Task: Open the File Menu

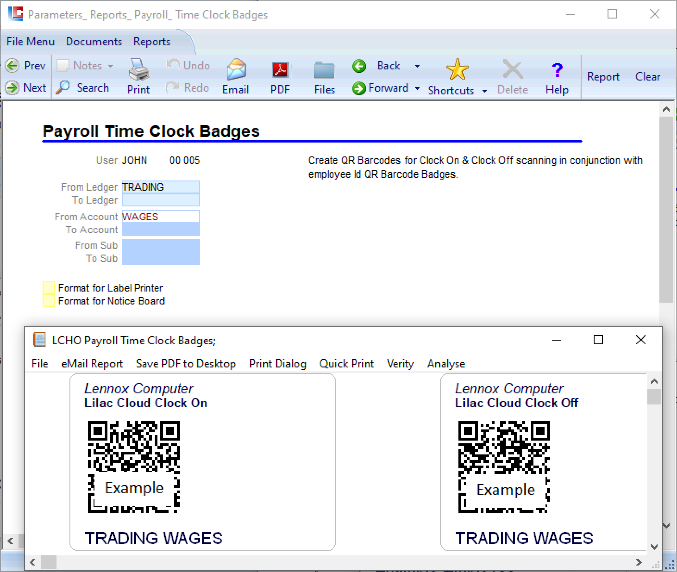Action: tap(30, 41)
